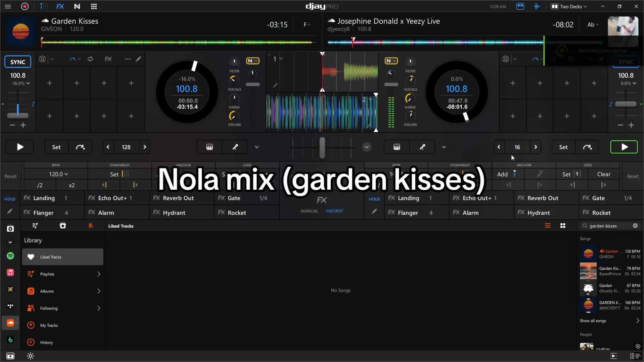Open left tempo -16.0% dropdown
The height and width of the screenshot is (362, 644).
coord(20,83)
